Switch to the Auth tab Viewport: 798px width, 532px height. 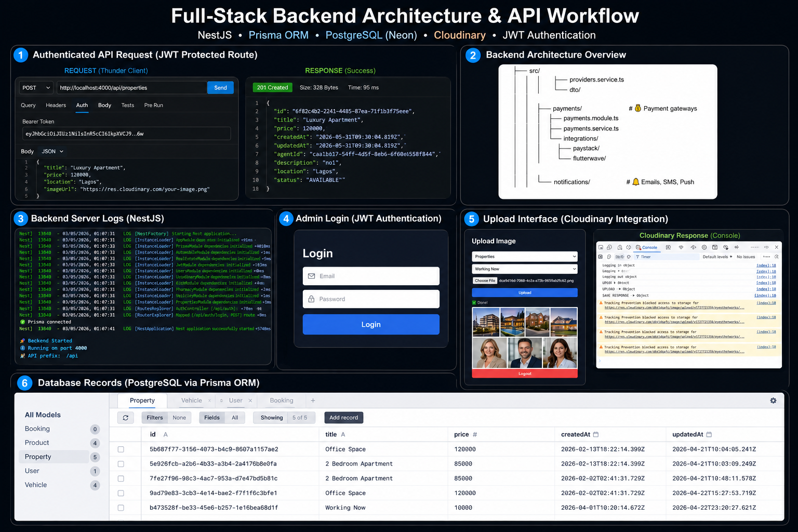click(82, 105)
